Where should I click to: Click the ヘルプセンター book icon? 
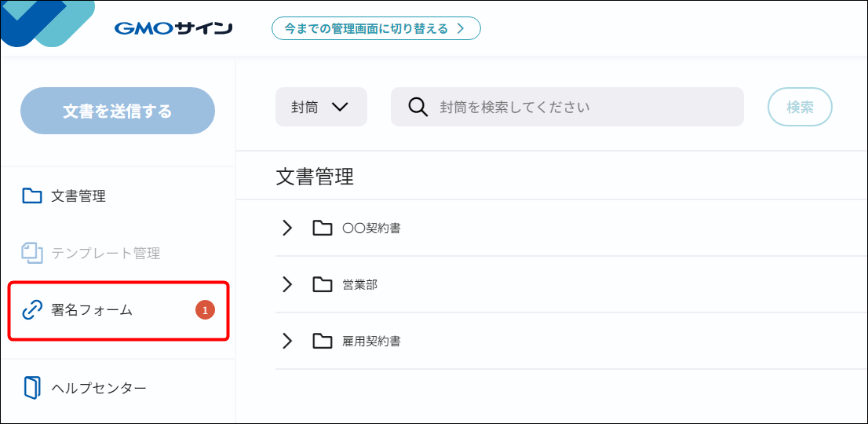32,388
